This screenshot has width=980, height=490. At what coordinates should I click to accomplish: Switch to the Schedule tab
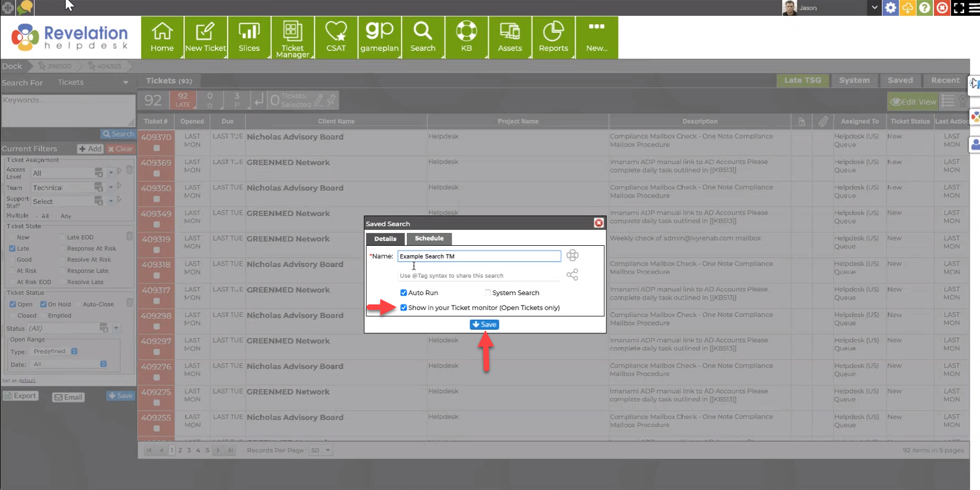click(x=429, y=238)
